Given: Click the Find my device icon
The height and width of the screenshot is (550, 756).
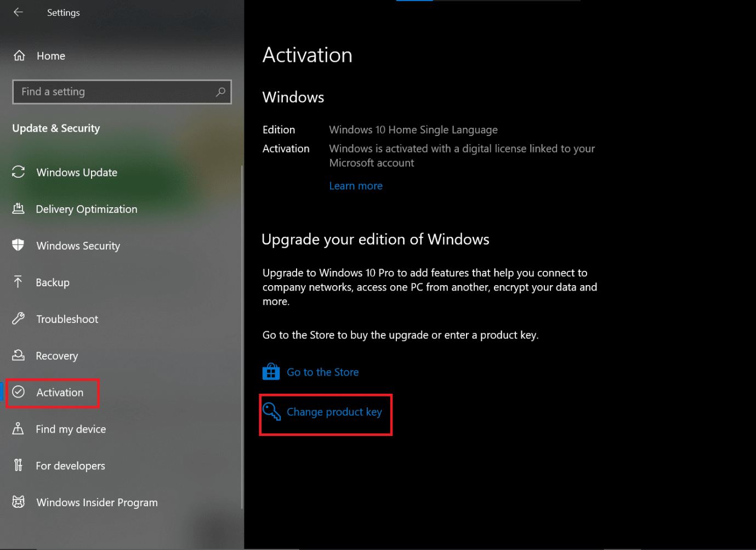Looking at the screenshot, I should click(x=18, y=428).
